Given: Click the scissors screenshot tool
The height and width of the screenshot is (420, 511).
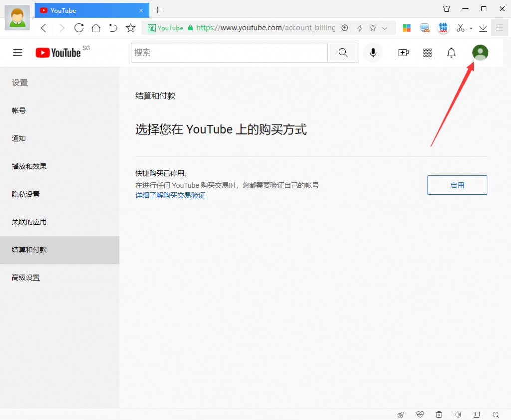Looking at the screenshot, I should tap(460, 28).
